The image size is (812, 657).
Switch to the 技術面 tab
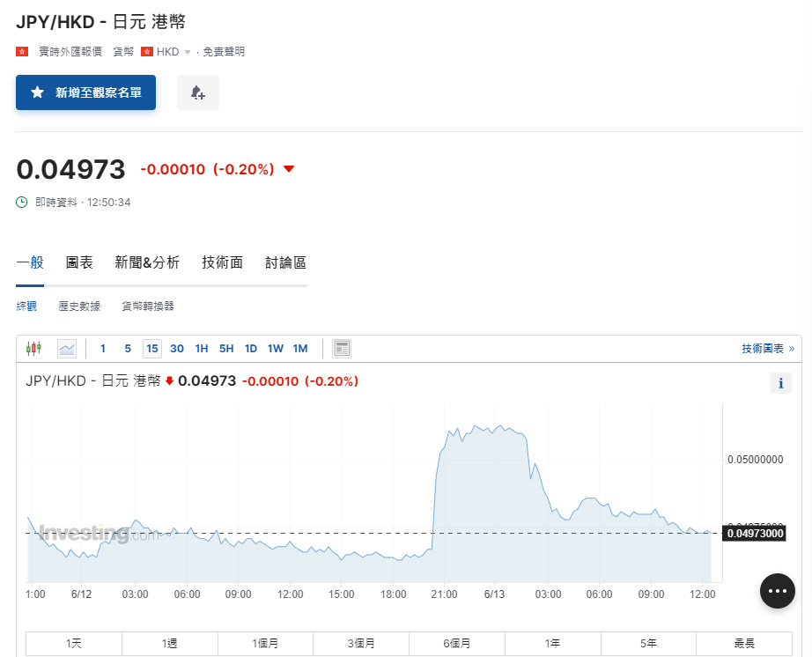point(222,262)
